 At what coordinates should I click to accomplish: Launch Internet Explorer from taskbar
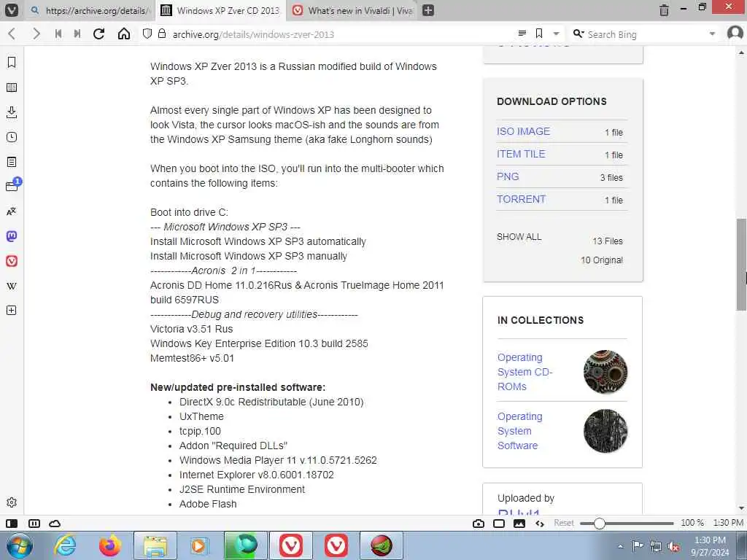tap(65, 545)
